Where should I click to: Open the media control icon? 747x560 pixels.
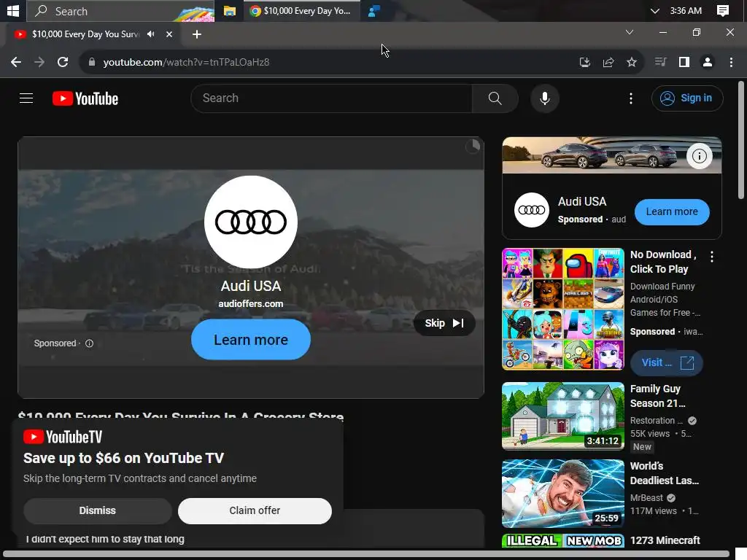(660, 63)
